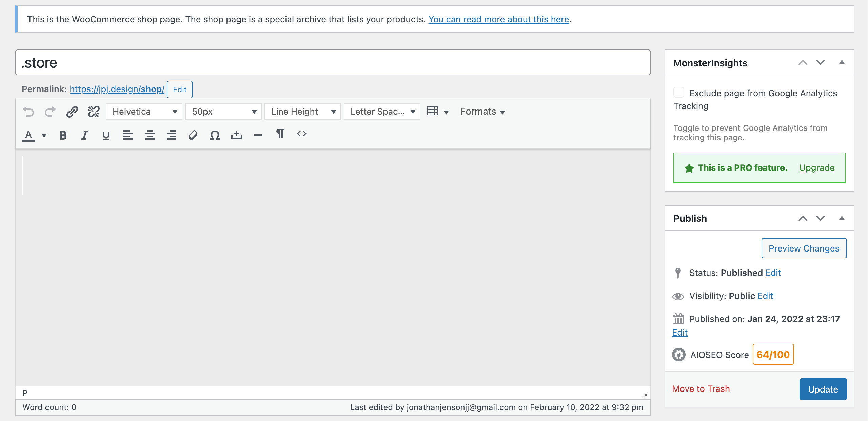Click the .store title input field
The image size is (868, 421).
pyautogui.click(x=332, y=63)
